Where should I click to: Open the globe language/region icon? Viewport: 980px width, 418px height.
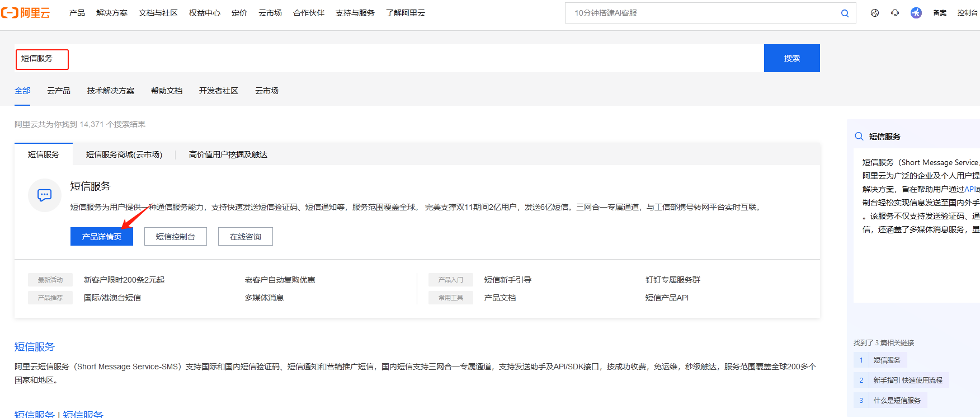[x=875, y=13]
